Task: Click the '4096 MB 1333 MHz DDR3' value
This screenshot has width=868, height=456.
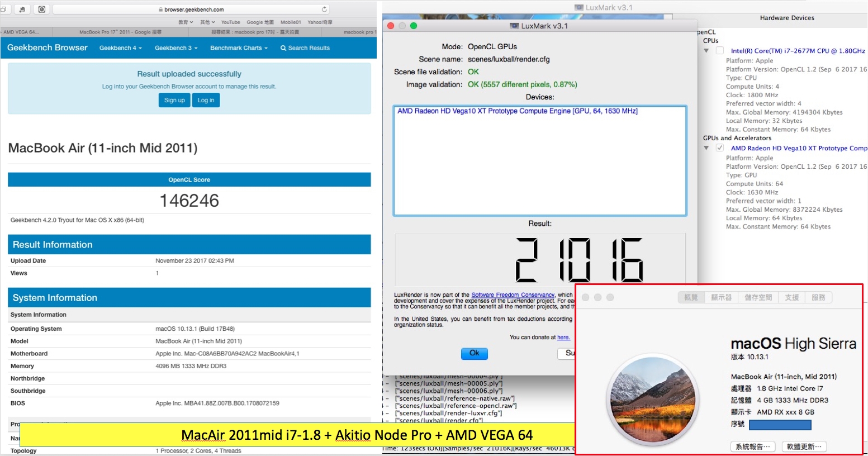Action: pos(191,367)
